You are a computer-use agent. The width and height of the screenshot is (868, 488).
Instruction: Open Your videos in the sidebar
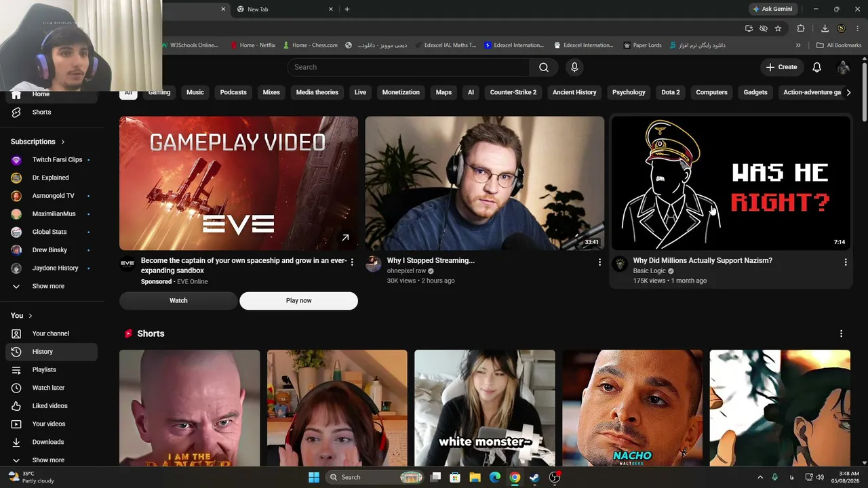pos(52,424)
